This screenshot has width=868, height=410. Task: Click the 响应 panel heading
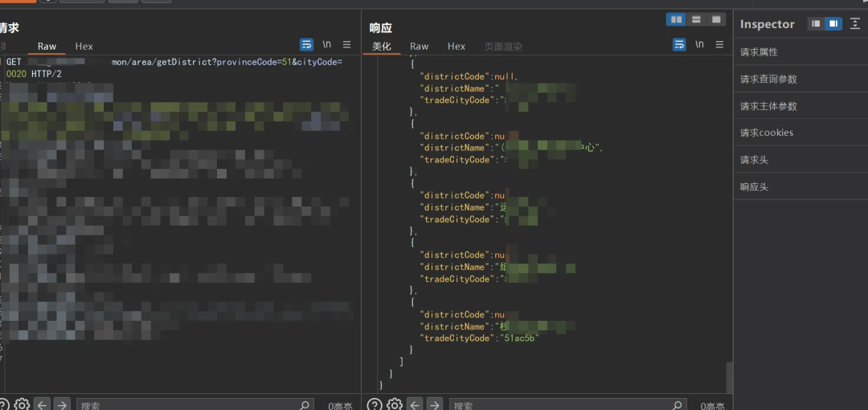coord(380,28)
